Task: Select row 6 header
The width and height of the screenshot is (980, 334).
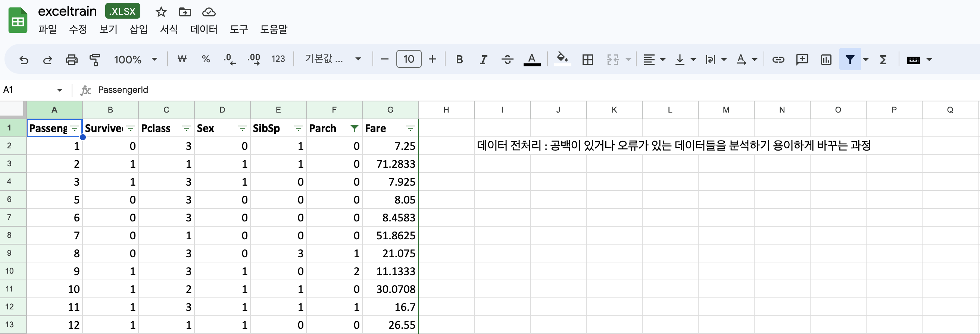Action: click(13, 199)
